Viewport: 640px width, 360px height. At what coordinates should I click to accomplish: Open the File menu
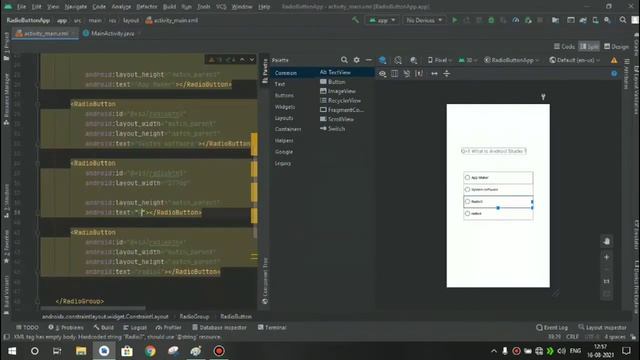pyautogui.click(x=21, y=7)
